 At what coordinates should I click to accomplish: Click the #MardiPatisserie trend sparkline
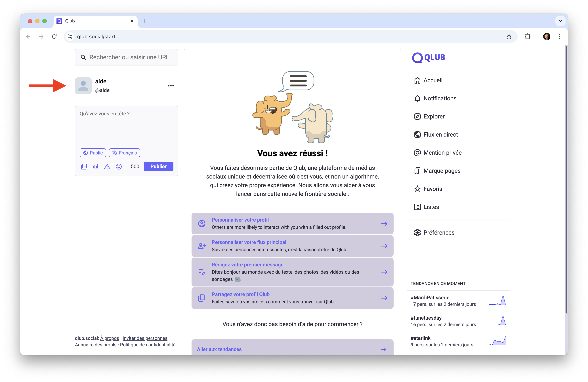pos(497,301)
